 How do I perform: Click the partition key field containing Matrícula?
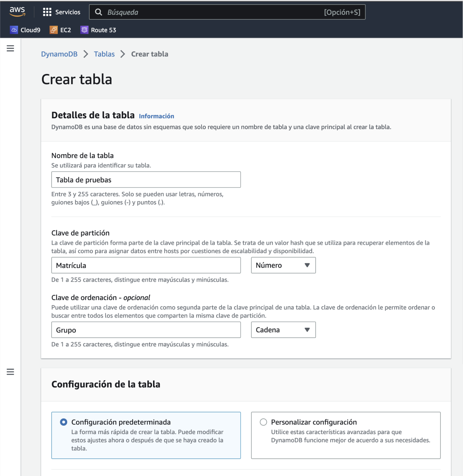pyautogui.click(x=146, y=265)
